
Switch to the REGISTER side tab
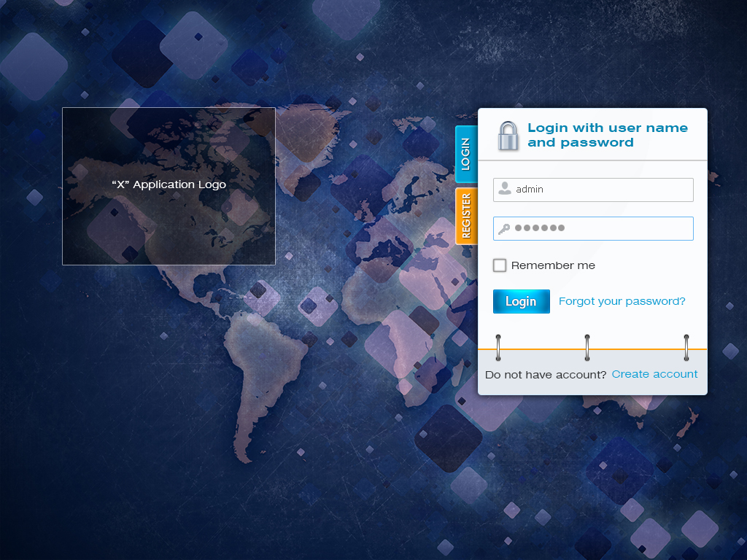[466, 216]
